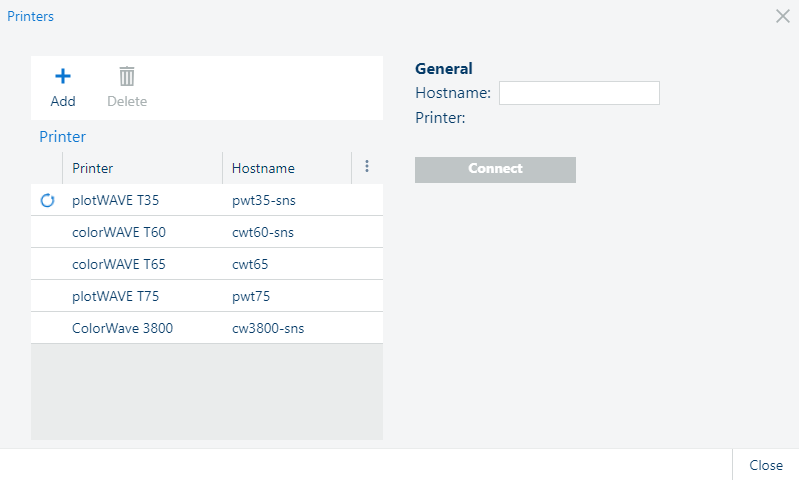Image resolution: width=799 pixels, height=480 pixels.
Task: Sort by the Hostname column header
Action: pyautogui.click(x=287, y=168)
